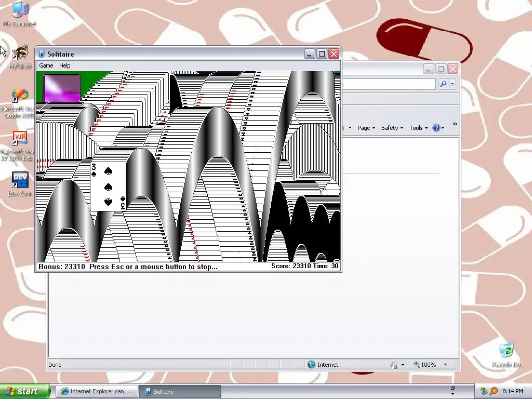Open the Help menu in Solitaire

tap(65, 65)
